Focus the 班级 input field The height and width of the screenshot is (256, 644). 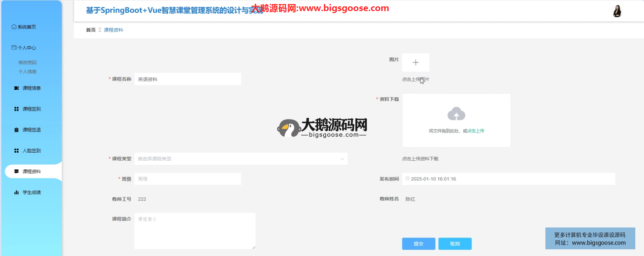(x=187, y=179)
